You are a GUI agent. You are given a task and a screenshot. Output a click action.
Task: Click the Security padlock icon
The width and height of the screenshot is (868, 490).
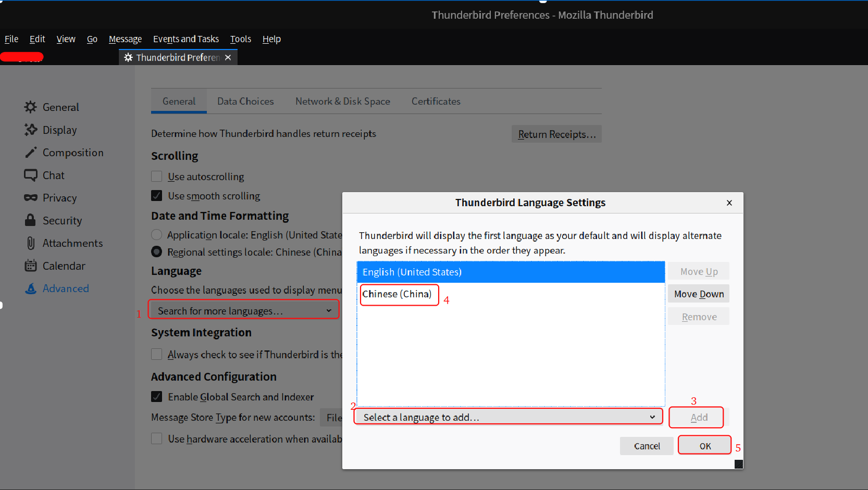pyautogui.click(x=31, y=220)
